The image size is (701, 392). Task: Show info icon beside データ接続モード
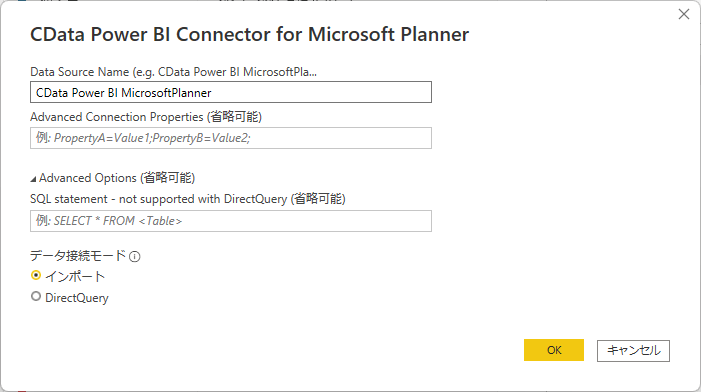[x=135, y=257]
